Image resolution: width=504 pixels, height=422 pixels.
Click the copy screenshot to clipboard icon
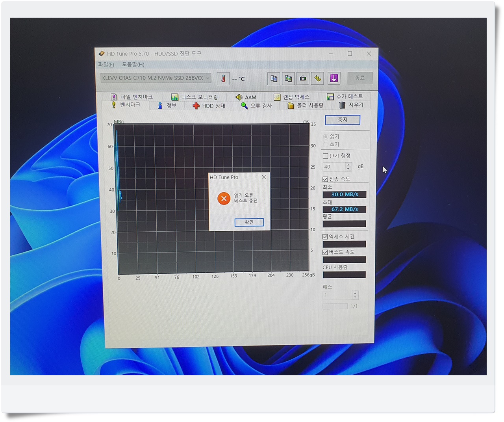288,78
